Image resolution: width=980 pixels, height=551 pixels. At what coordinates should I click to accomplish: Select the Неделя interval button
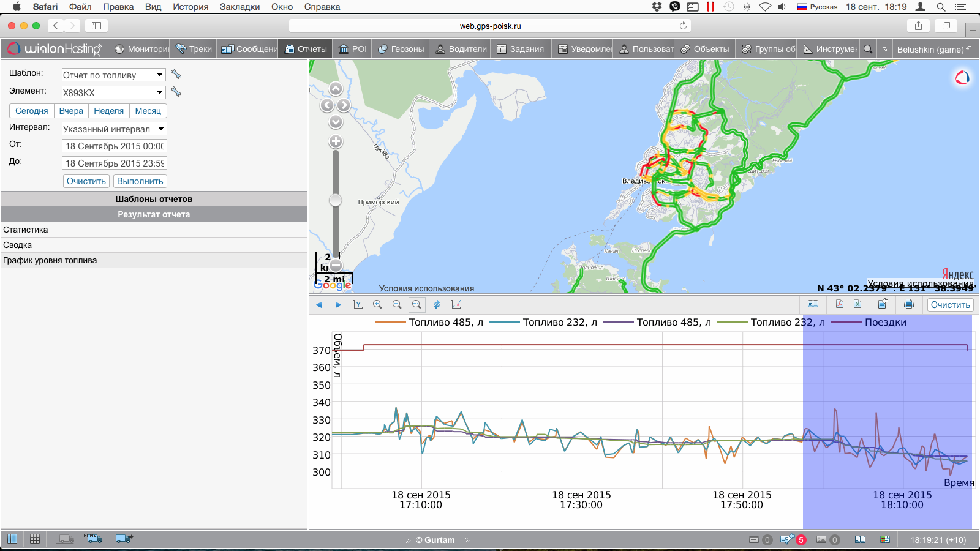(x=108, y=111)
